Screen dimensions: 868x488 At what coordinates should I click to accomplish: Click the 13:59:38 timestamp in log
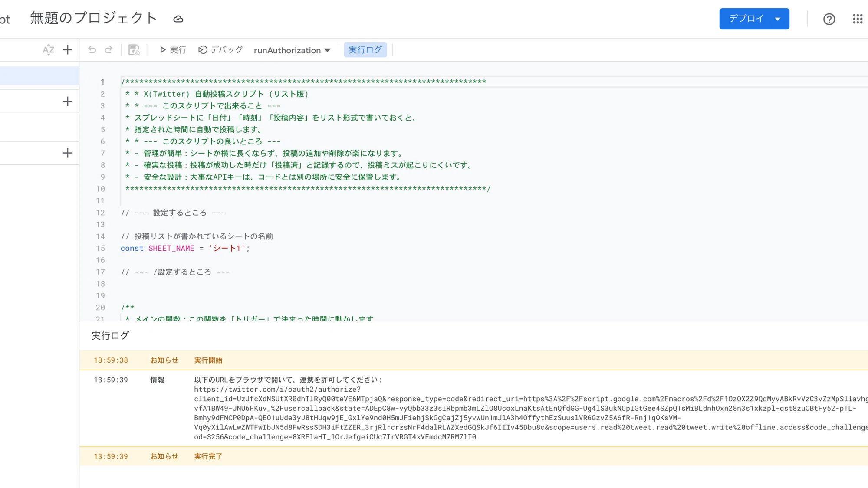[111, 360]
